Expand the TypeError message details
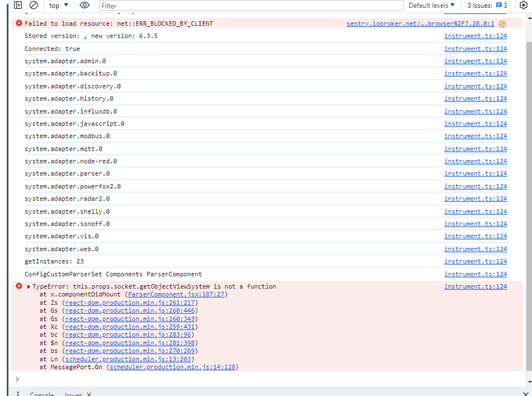This screenshot has width=532, height=396. 27,286
